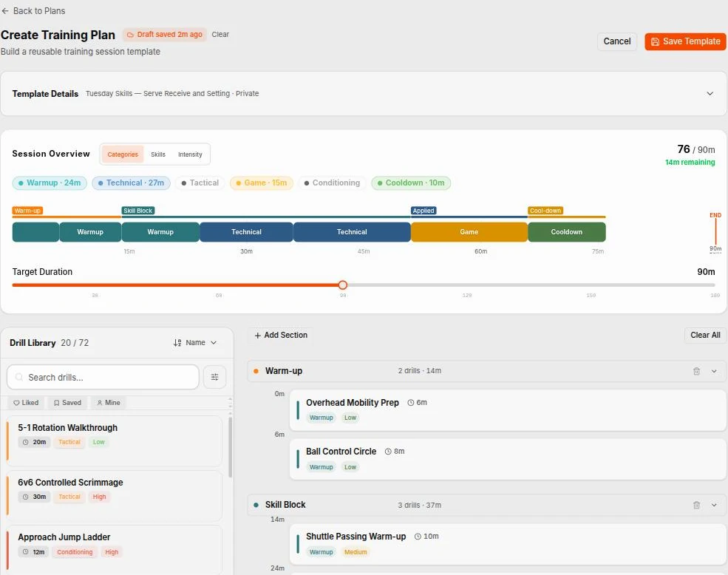Viewport: 728px width, 575px height.
Task: Toggle the Tactical category chip
Action: (200, 183)
